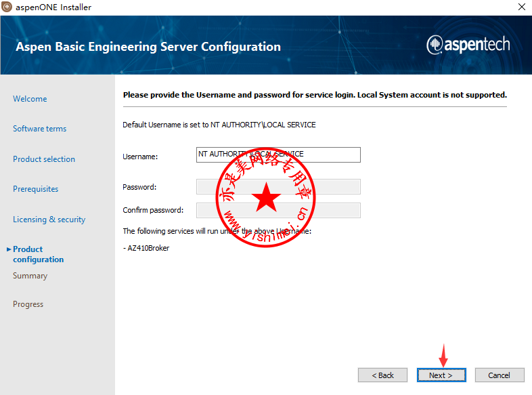
Task: Focus the Username input field
Action: [x=278, y=154]
